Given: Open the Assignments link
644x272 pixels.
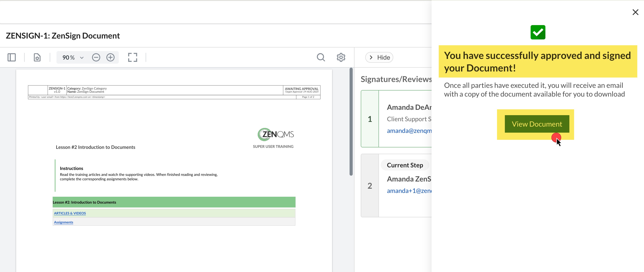Looking at the screenshot, I should tap(63, 222).
